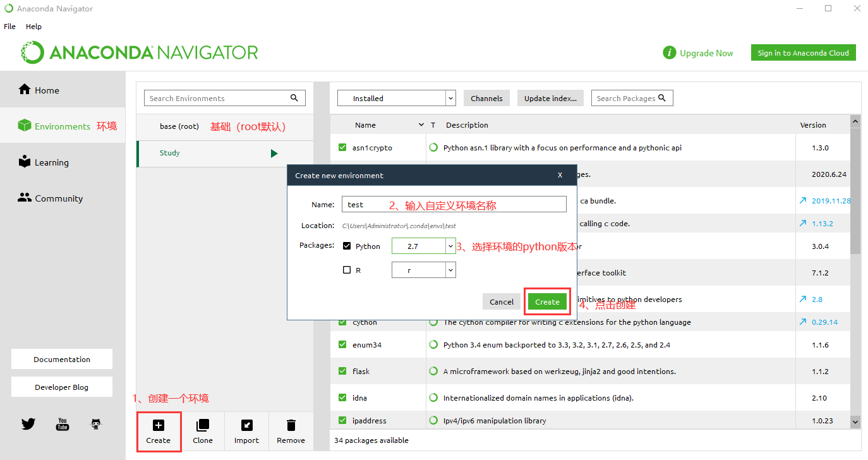Viewport: 868px width, 460px height.
Task: Click the status circle icon for asn1crypto
Action: (x=433, y=147)
